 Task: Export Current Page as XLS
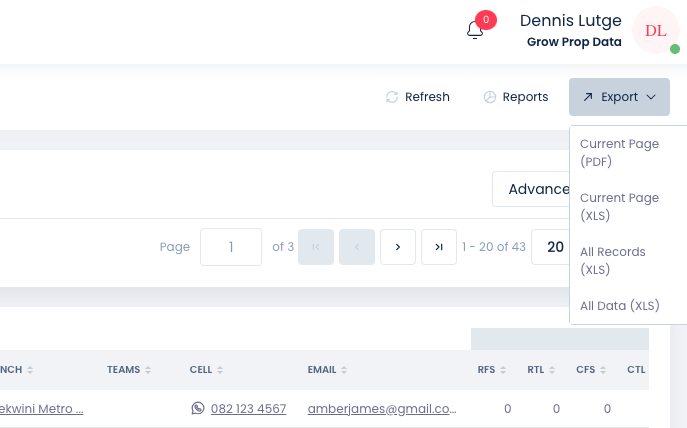619,206
